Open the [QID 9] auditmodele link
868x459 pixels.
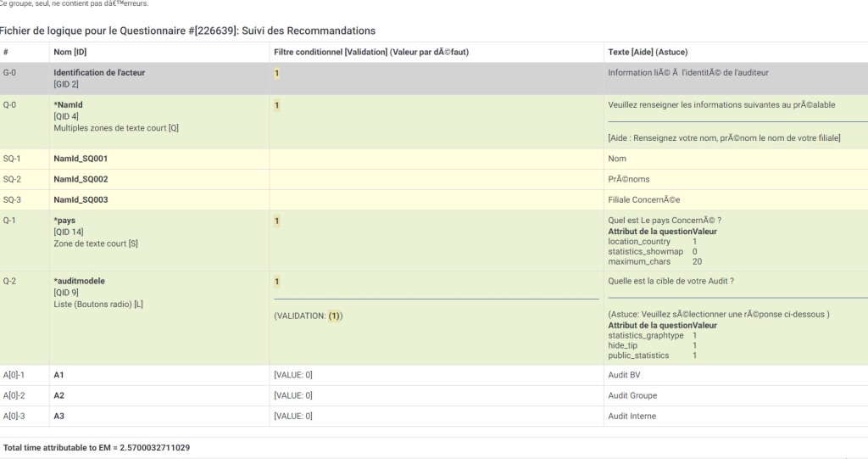point(66,293)
